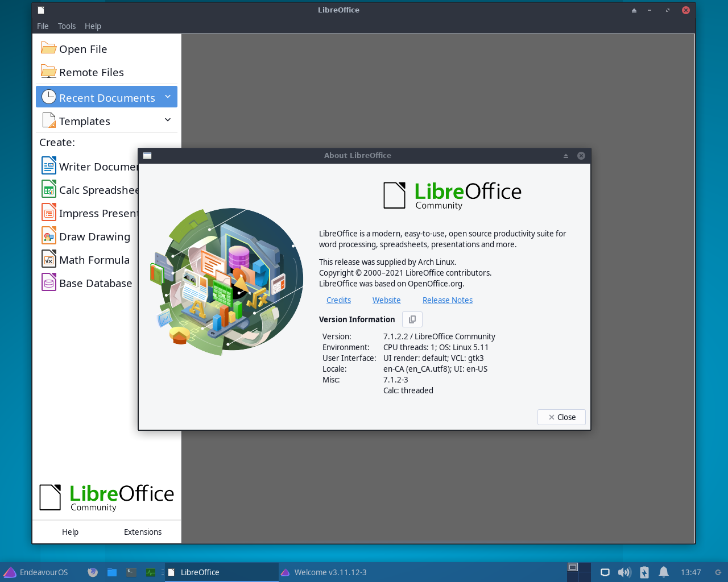
Task: Visit the Website link
Action: point(386,300)
